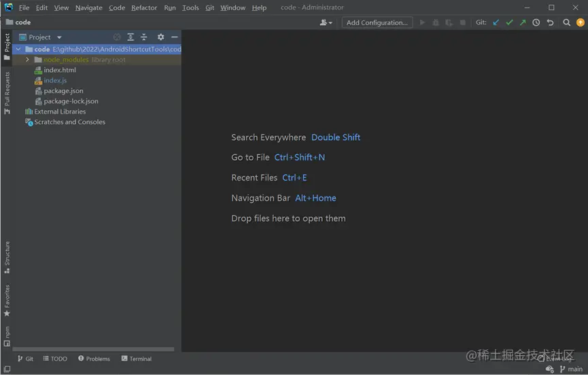Image resolution: width=588 pixels, height=375 pixels.
Task: Click the Expand All icon
Action: click(x=131, y=37)
